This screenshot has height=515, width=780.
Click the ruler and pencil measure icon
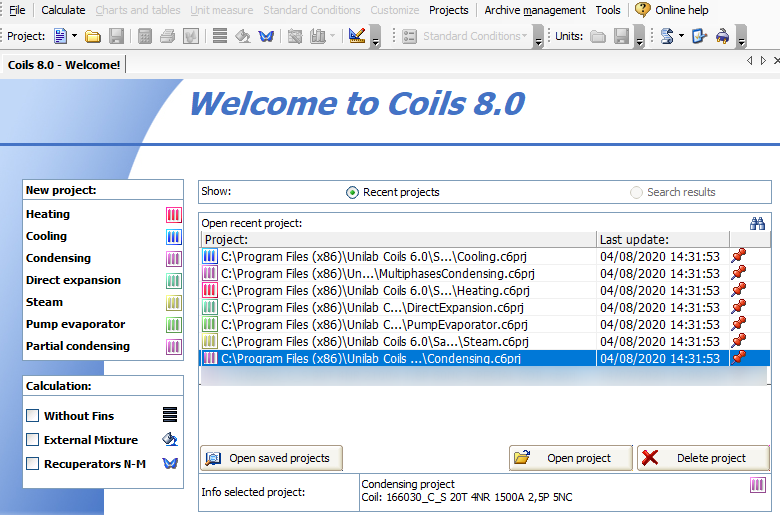coord(357,36)
